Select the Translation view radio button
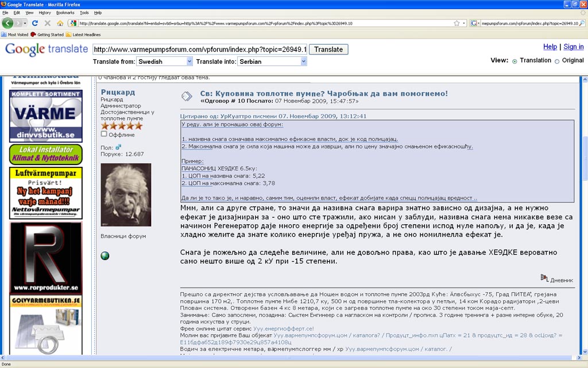The height and width of the screenshot is (368, 588). [x=514, y=61]
